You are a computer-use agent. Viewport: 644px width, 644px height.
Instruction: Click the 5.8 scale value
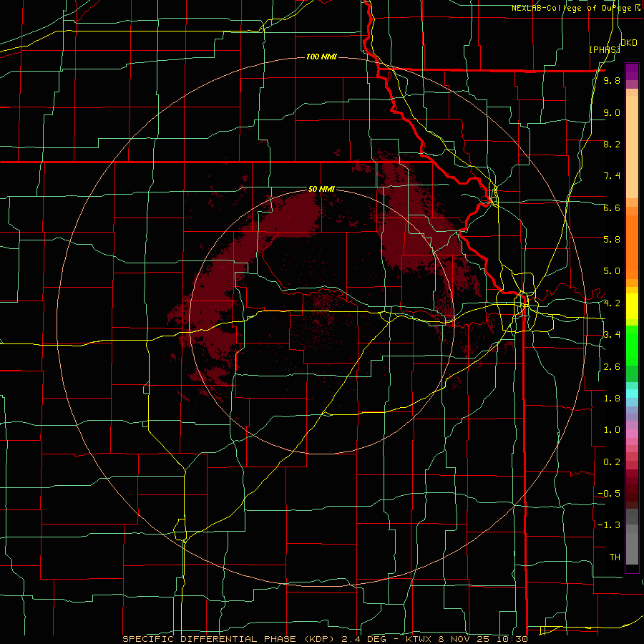coord(612,240)
